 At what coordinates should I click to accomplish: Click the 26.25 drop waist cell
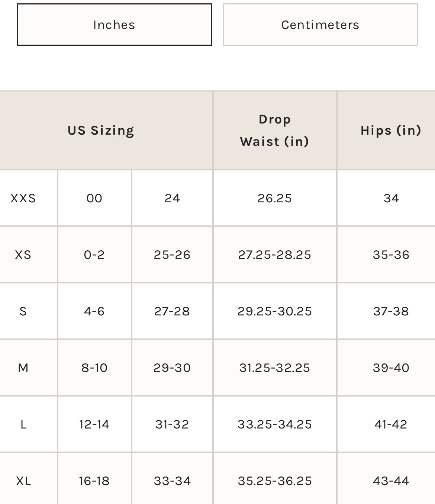pos(274,198)
